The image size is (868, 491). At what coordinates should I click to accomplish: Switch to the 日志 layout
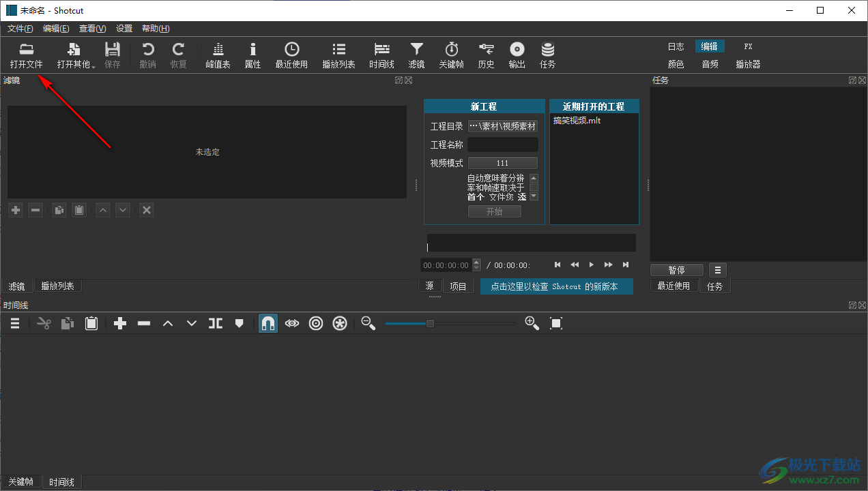click(676, 46)
